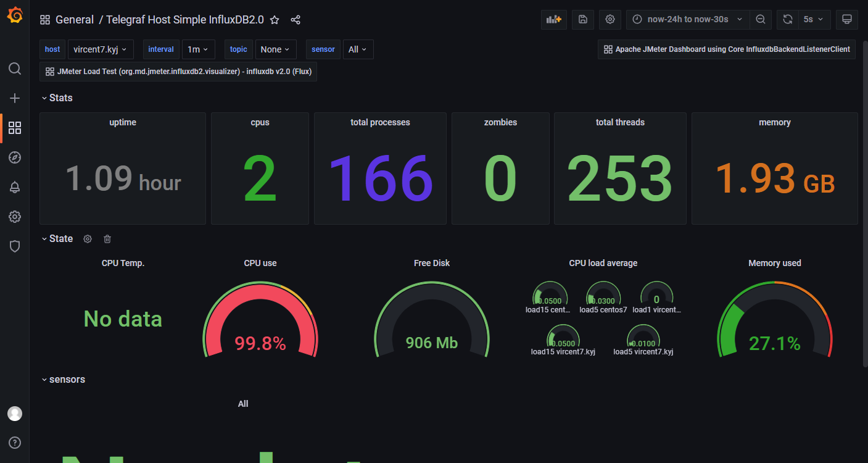Open the memory panel title menu
The image size is (868, 463).
tap(775, 122)
